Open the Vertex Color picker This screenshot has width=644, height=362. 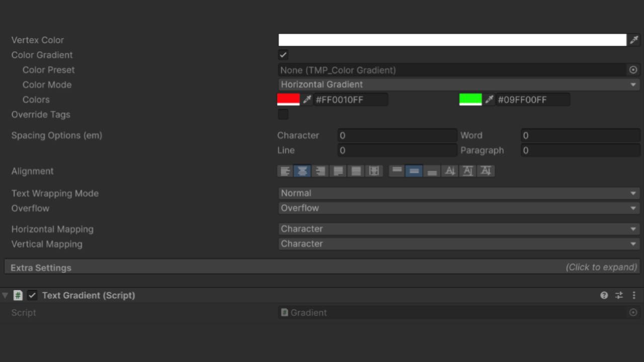[x=451, y=40]
